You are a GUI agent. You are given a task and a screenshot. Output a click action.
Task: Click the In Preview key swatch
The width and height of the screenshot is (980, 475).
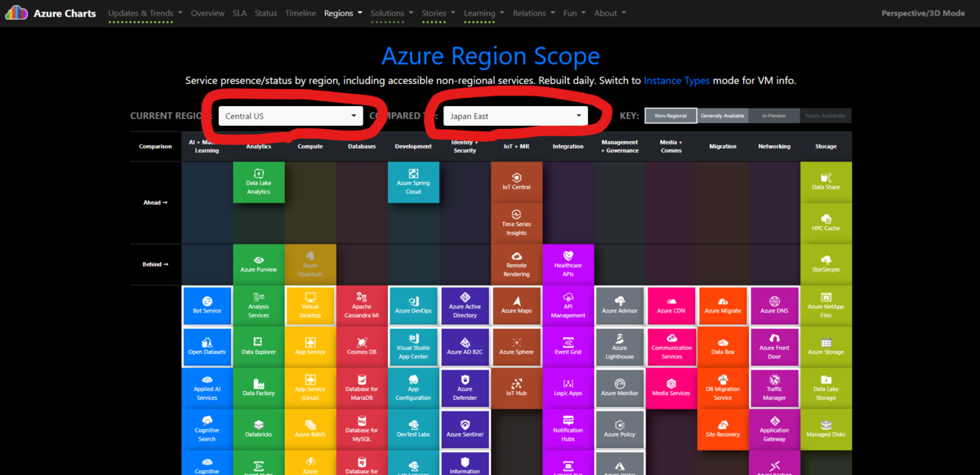click(774, 116)
